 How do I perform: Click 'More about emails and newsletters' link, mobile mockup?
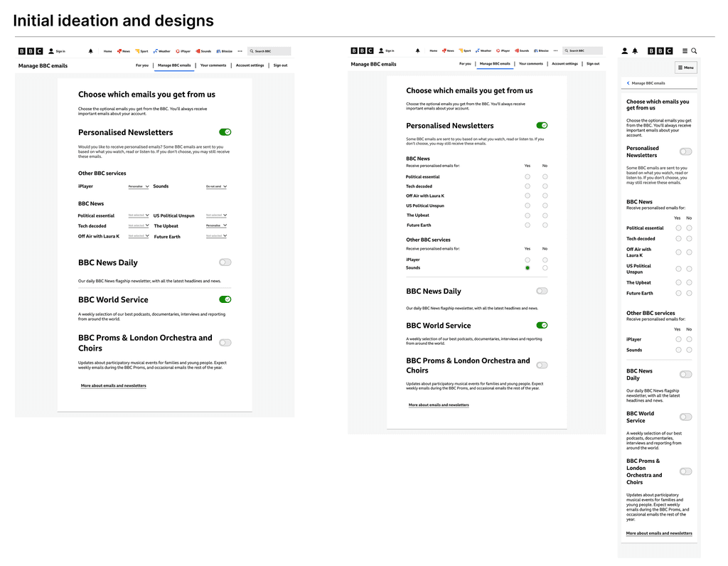pos(659,533)
